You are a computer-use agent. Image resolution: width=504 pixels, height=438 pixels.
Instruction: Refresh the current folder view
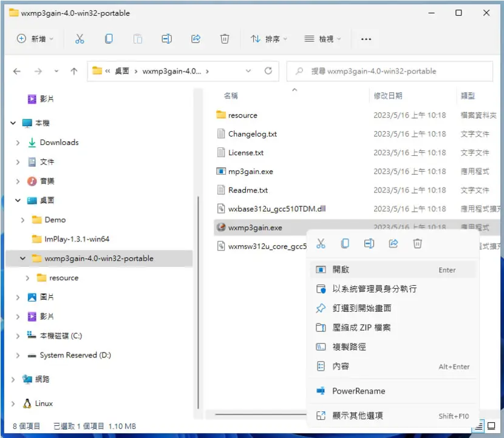[x=268, y=70]
